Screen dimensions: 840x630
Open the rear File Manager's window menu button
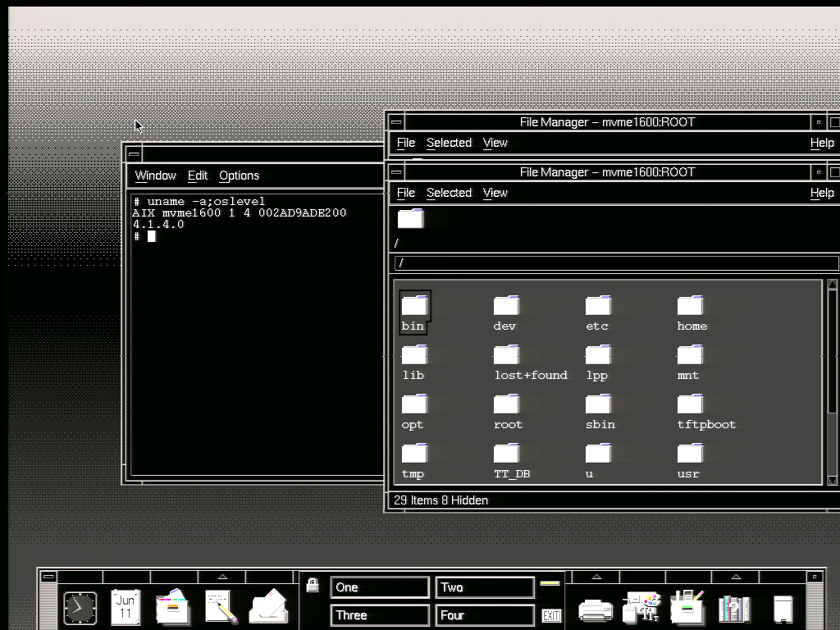click(x=396, y=122)
